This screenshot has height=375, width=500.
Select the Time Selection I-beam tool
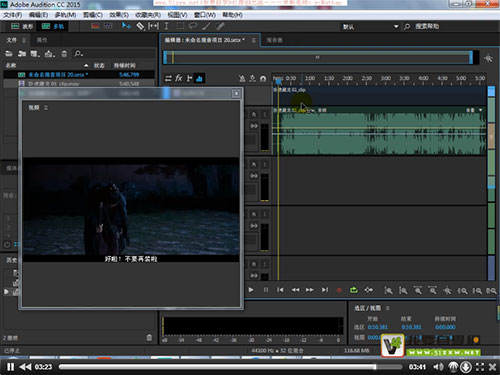[166, 26]
